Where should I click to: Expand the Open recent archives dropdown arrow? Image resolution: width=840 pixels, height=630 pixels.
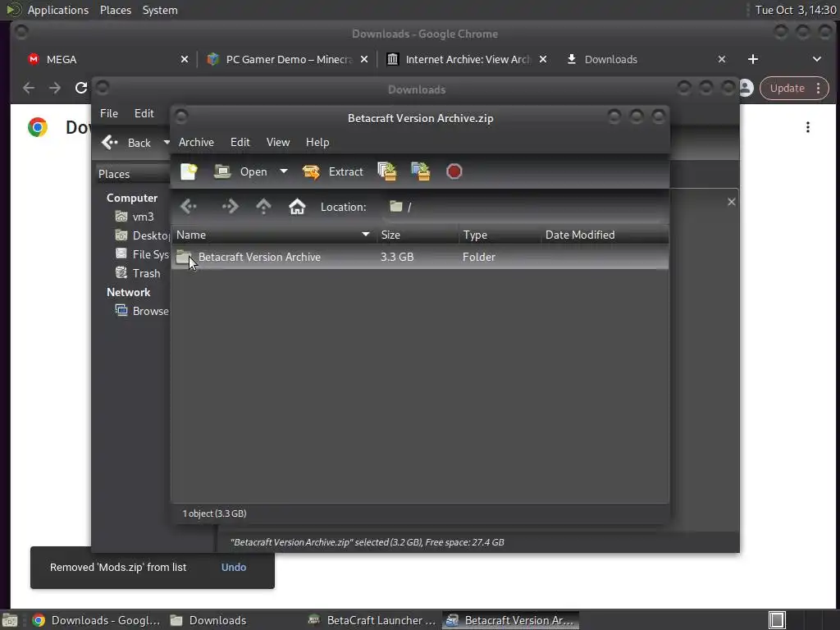point(283,171)
